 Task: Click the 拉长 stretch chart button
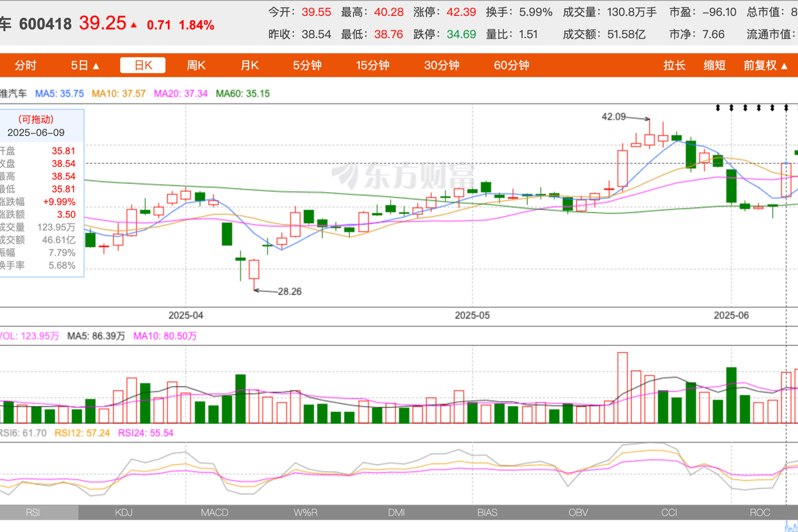[x=674, y=66]
